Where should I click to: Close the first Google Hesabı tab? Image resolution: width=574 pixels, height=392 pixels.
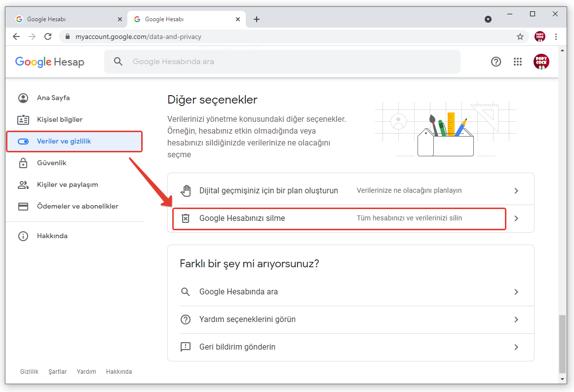[x=120, y=19]
